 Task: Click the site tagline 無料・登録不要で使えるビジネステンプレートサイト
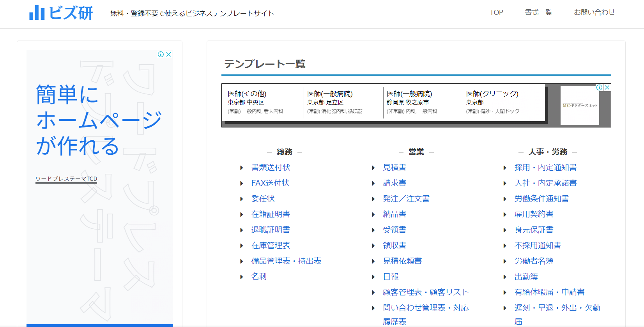coord(192,14)
